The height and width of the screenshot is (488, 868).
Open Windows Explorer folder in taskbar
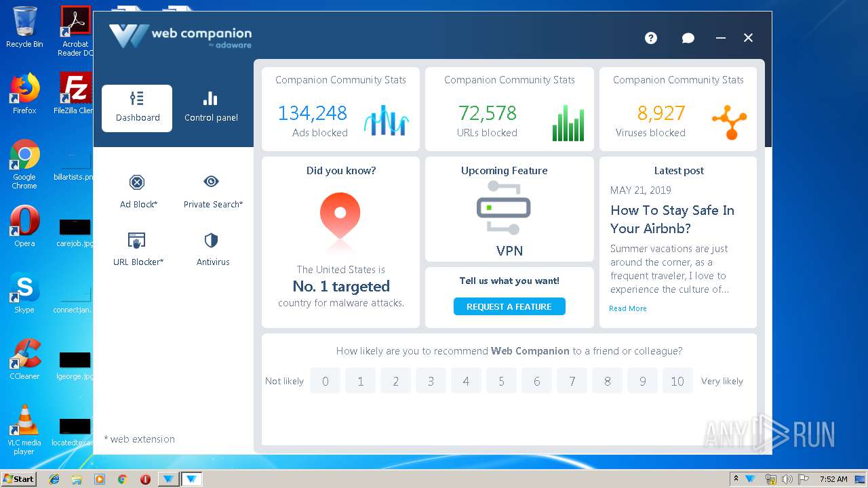[x=77, y=479]
